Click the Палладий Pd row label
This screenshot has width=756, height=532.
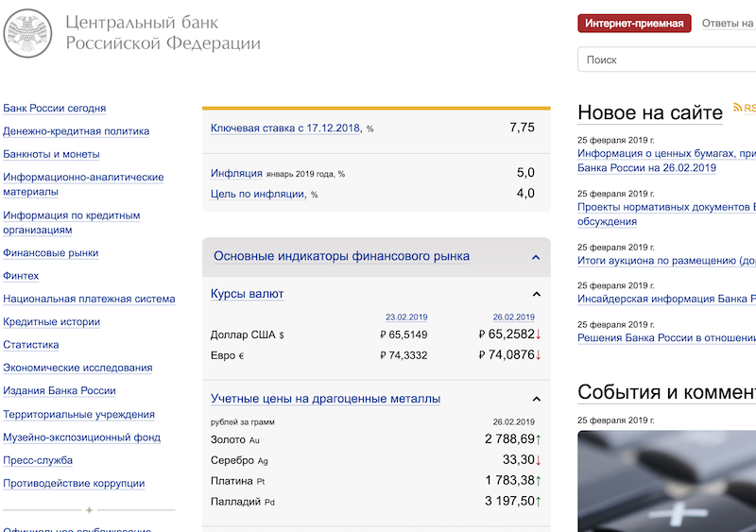243,502
